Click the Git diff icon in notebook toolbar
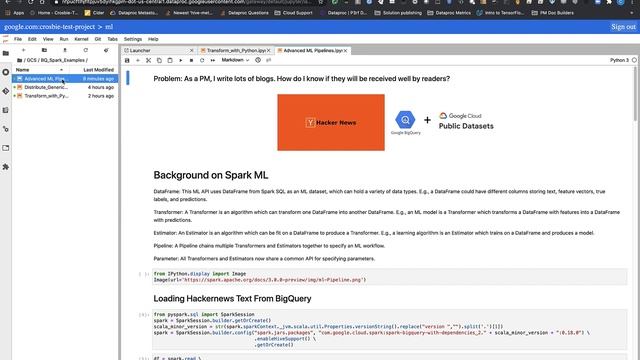This screenshot has height=360, width=640. (269, 60)
